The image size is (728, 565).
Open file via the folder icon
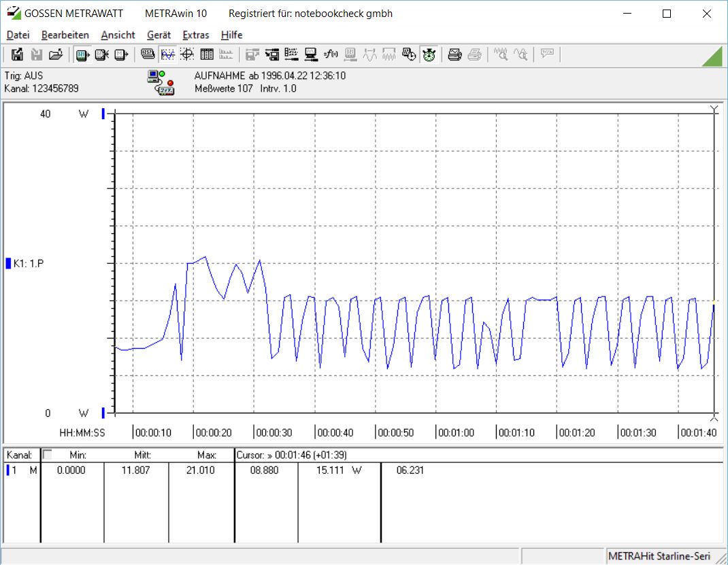click(x=56, y=55)
